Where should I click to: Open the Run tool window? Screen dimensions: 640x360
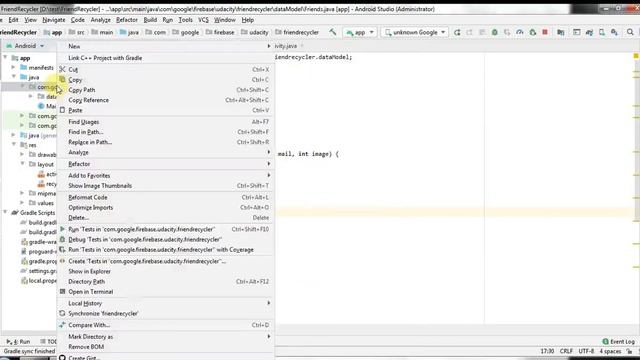coord(19,342)
